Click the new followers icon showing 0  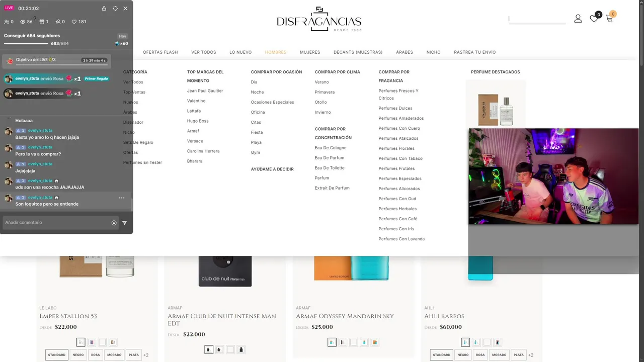pos(58,22)
